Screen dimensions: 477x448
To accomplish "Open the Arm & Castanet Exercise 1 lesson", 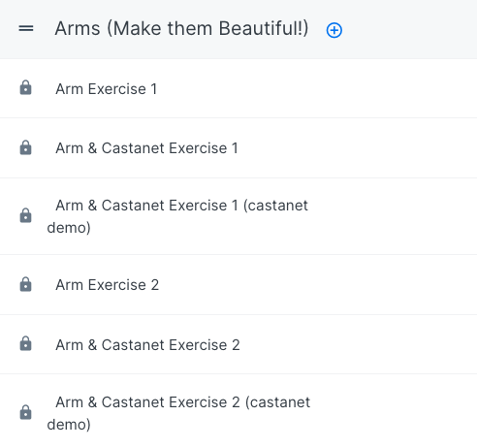I will [x=146, y=148].
